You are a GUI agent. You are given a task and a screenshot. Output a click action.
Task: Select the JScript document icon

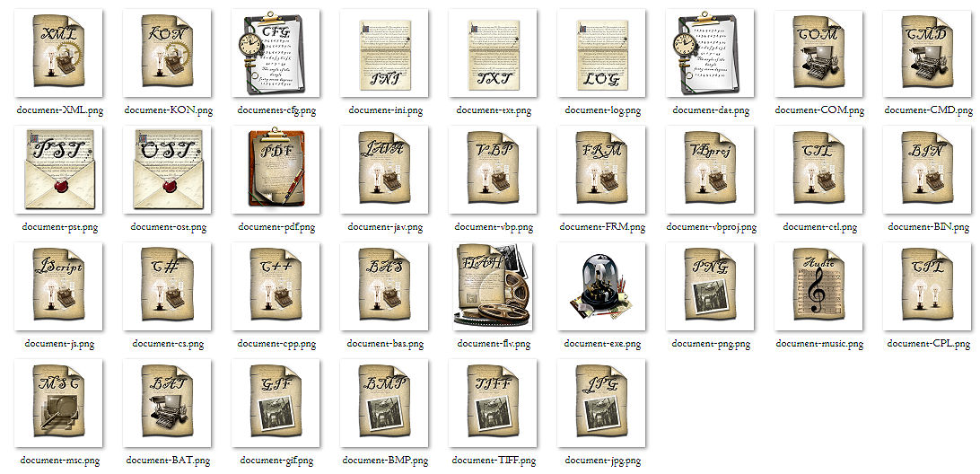58,286
